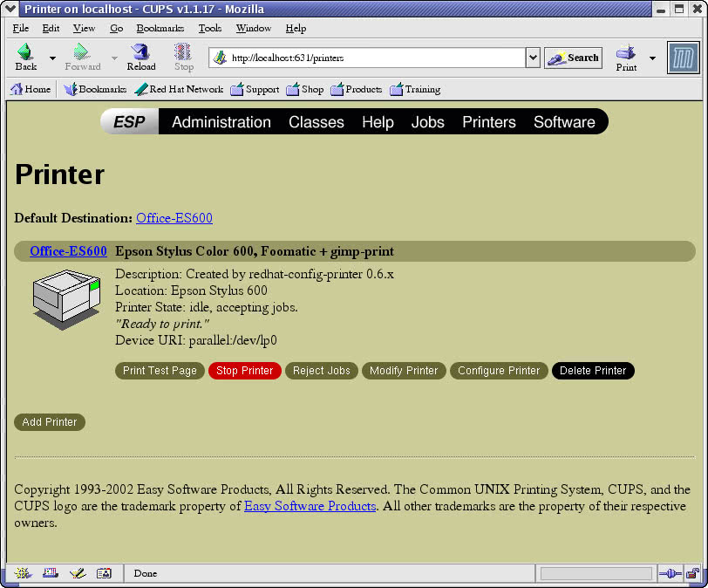
Task: Click the red Stop Printer button
Action: 245,371
